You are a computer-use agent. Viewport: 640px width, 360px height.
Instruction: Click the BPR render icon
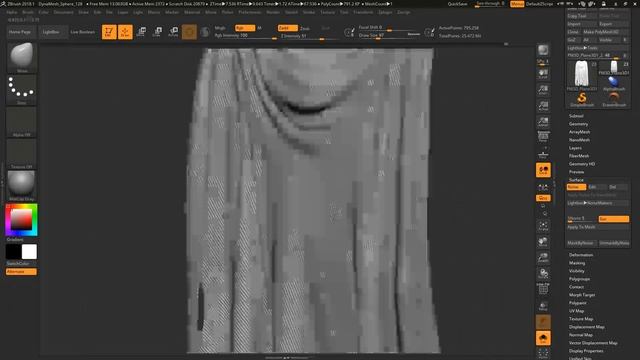543,50
